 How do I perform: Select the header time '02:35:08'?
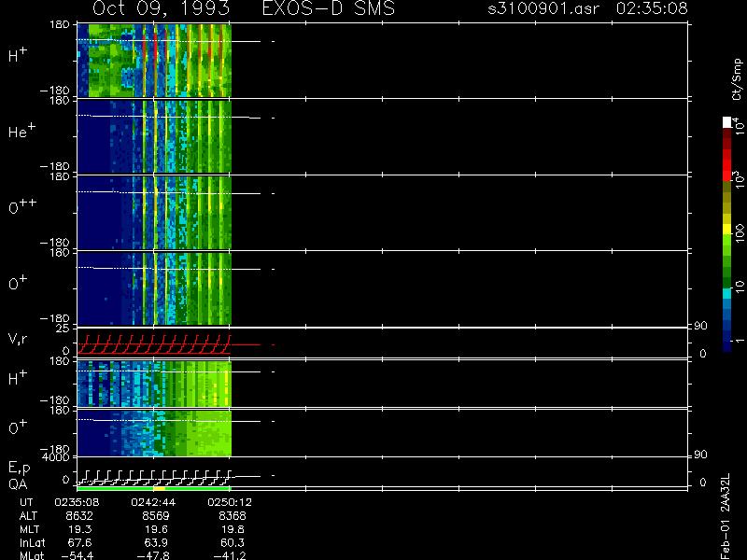click(x=652, y=8)
